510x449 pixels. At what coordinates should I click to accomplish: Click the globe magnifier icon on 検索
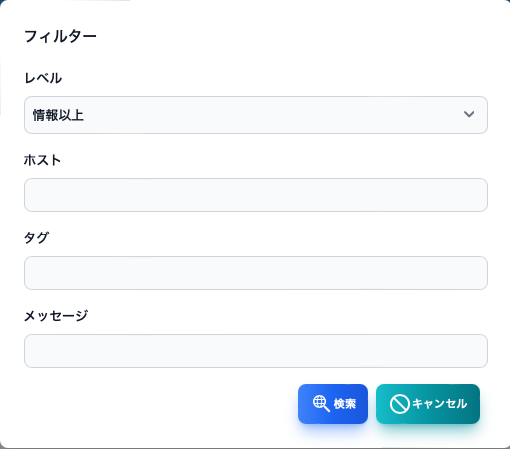click(x=321, y=404)
